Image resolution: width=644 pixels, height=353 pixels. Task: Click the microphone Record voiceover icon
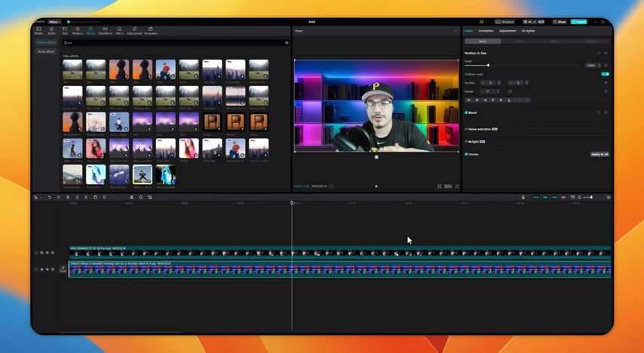(523, 198)
